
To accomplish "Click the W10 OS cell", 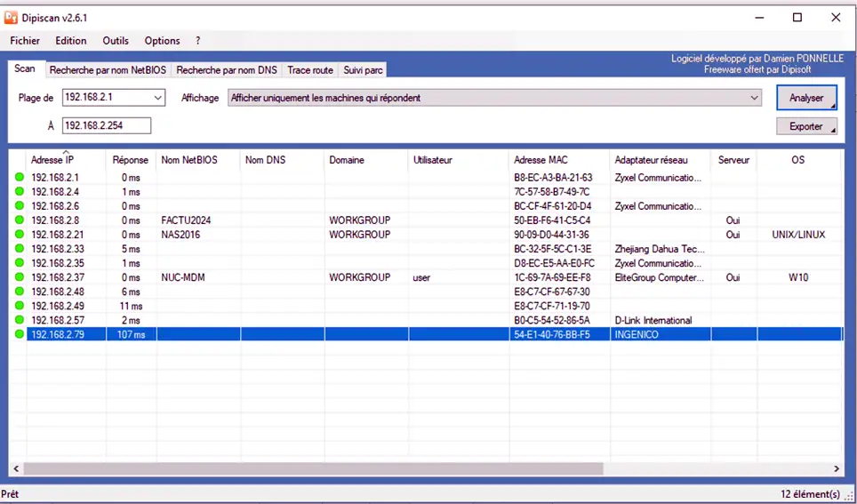I will pos(798,277).
